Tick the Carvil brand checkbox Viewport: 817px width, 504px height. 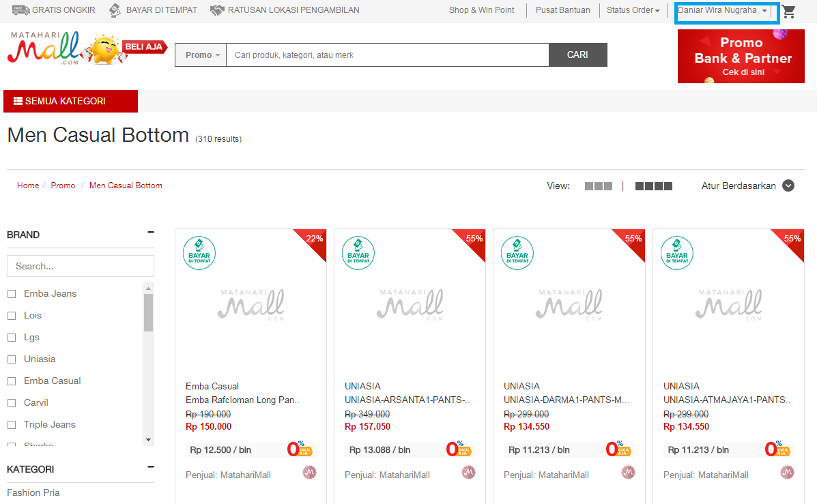[x=12, y=404]
